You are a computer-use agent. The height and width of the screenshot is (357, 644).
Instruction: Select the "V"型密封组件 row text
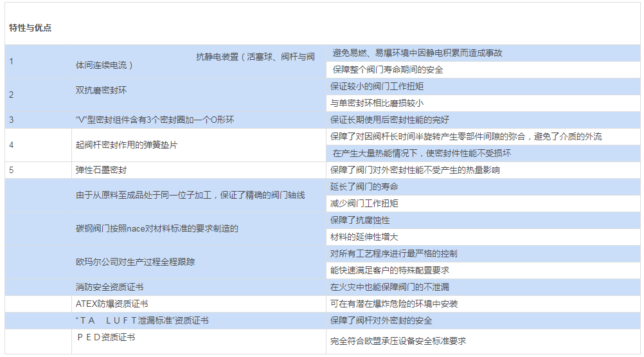[x=155, y=120]
